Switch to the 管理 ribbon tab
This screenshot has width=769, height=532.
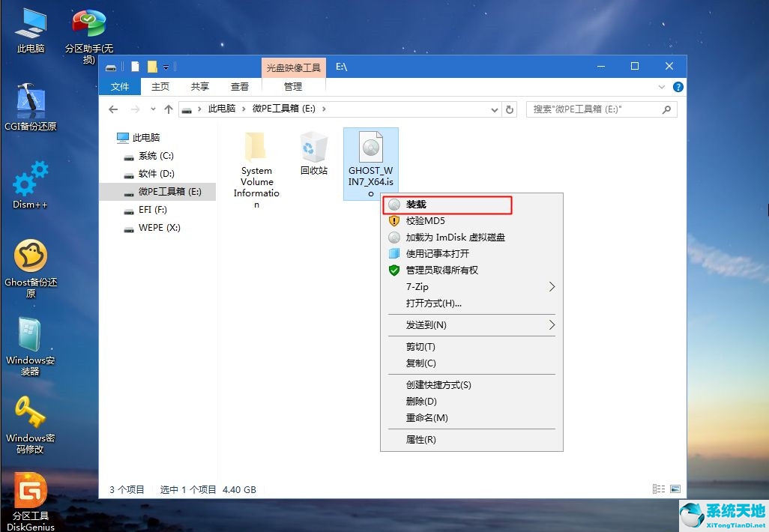293,86
